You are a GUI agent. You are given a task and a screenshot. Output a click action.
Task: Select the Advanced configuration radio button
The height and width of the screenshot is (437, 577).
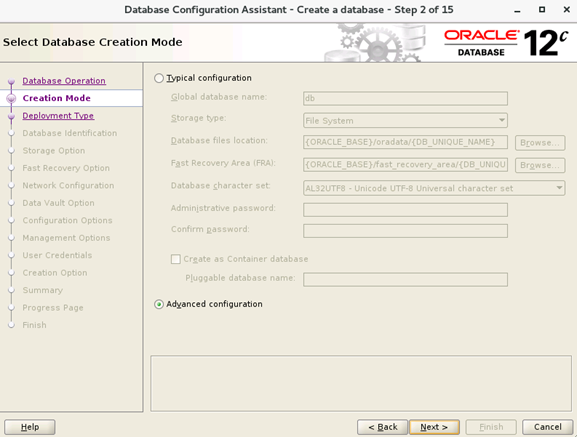pos(159,304)
